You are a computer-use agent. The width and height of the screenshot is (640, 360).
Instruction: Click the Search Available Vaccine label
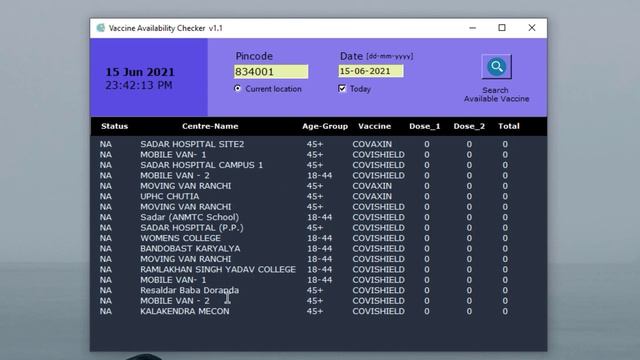point(496,95)
